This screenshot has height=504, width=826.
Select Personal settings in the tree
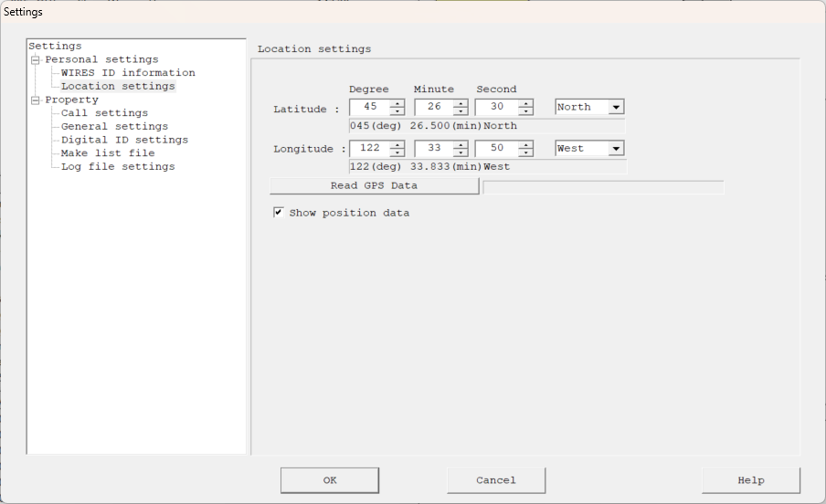click(x=101, y=59)
